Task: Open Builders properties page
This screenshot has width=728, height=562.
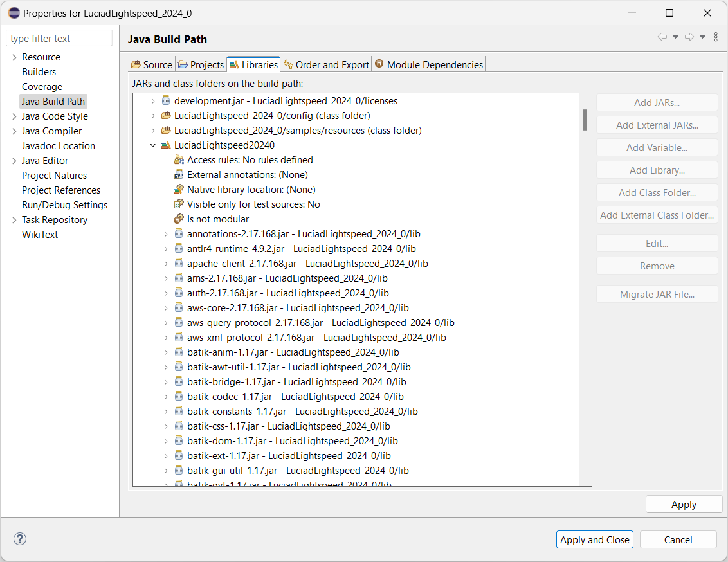Action: 39,72
